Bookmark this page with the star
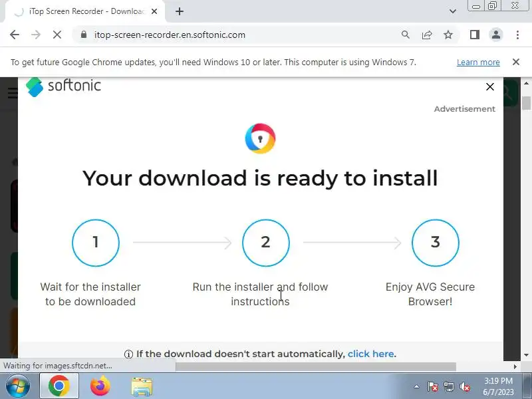Image resolution: width=532 pixels, height=399 pixels. (x=448, y=35)
